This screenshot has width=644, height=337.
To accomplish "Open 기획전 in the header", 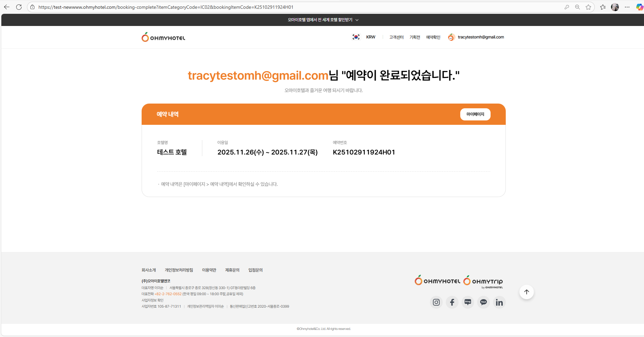I will point(415,37).
